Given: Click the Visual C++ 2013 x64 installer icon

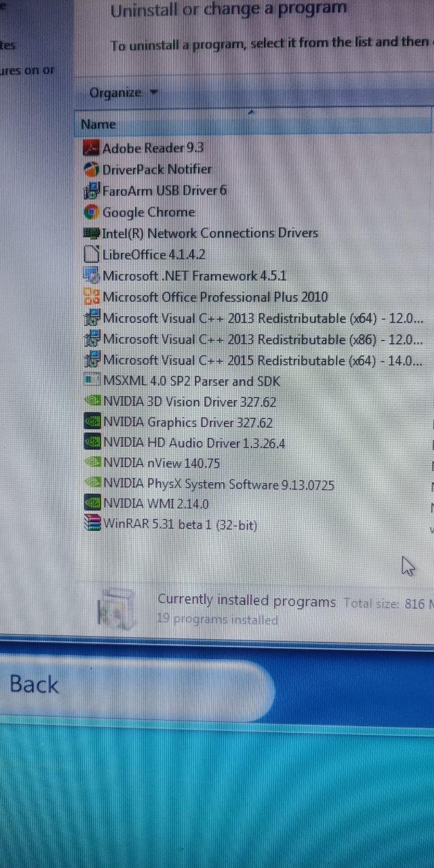Looking at the screenshot, I should tap(91, 318).
